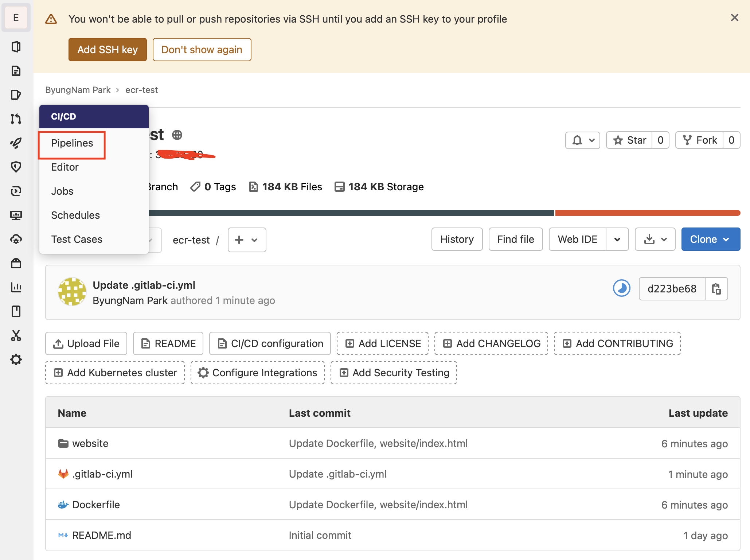The width and height of the screenshot is (750, 560).
Task: Open the Clone dropdown
Action: [x=710, y=239]
